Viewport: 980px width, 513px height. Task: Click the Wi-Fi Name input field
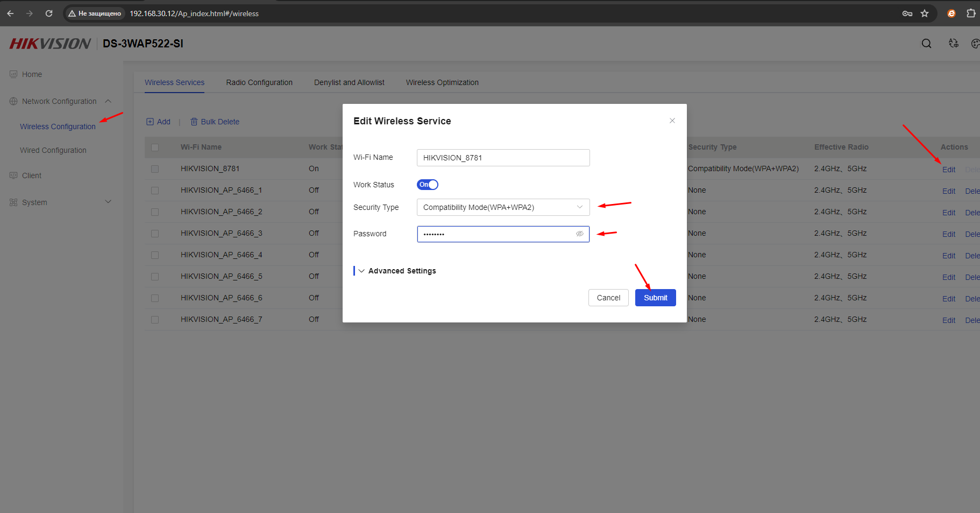coord(503,158)
